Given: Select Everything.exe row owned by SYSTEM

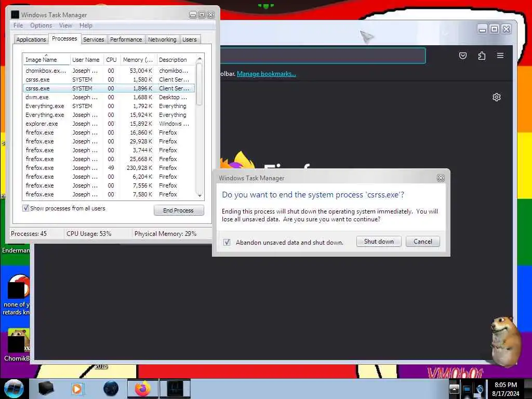Looking at the screenshot, I should coord(109,106).
